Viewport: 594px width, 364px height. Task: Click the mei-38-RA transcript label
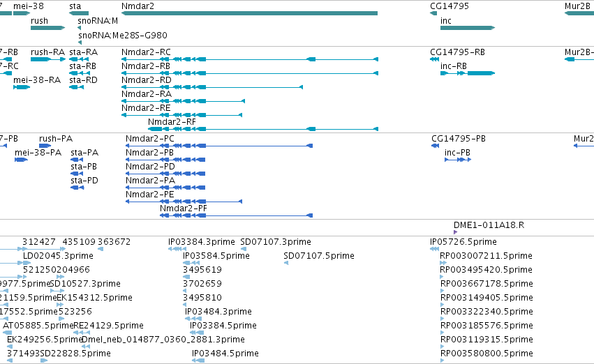[x=37, y=79]
